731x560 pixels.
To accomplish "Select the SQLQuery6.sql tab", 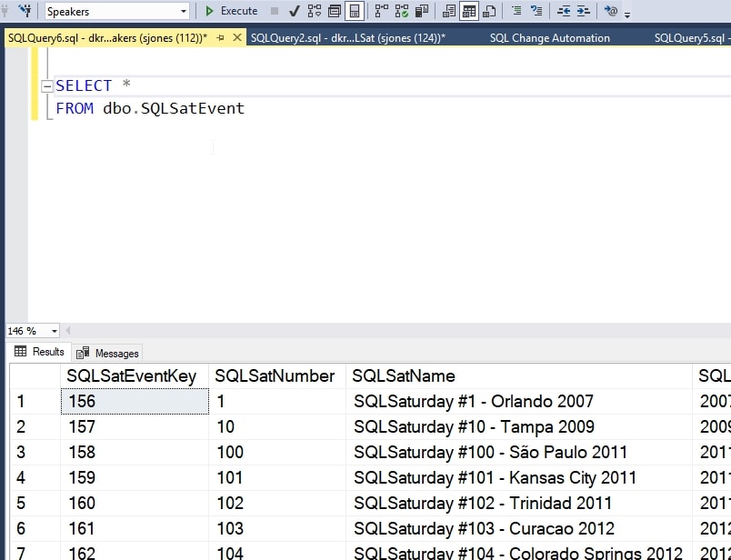I will coord(107,38).
